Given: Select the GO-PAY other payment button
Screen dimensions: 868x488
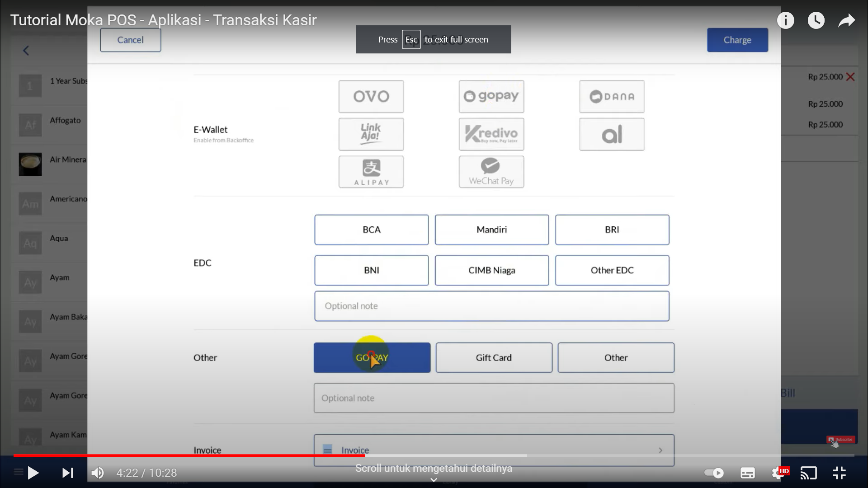Looking at the screenshot, I should coord(372,357).
